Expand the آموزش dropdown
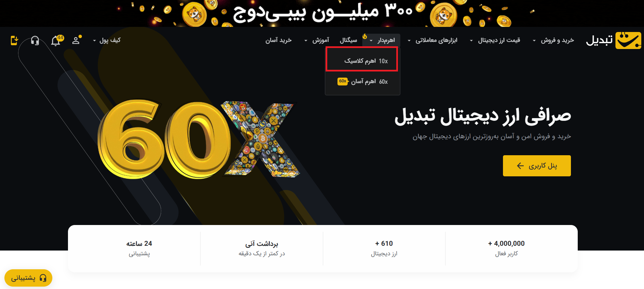The width and height of the screenshot is (644, 289). pos(316,41)
